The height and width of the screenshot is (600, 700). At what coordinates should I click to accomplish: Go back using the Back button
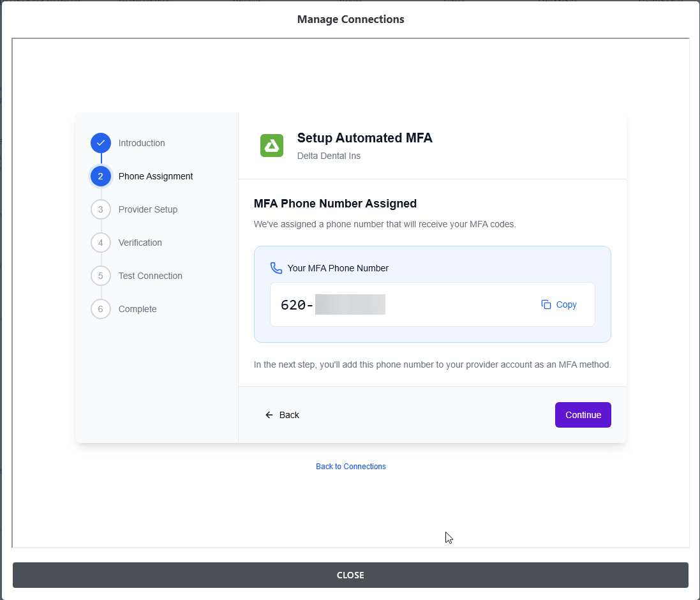click(282, 415)
